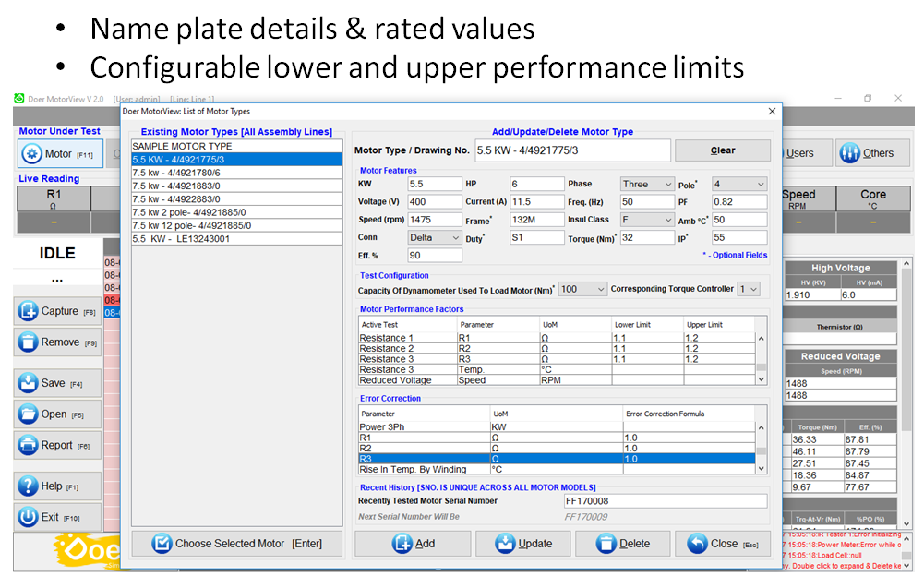924x588 pixels.
Task: Select SAMPLE MOTOR TYPE in list
Action: tap(183, 146)
